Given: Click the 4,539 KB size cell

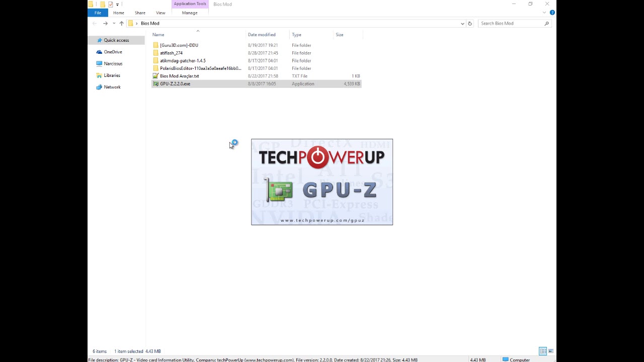Looking at the screenshot, I should [x=352, y=83].
